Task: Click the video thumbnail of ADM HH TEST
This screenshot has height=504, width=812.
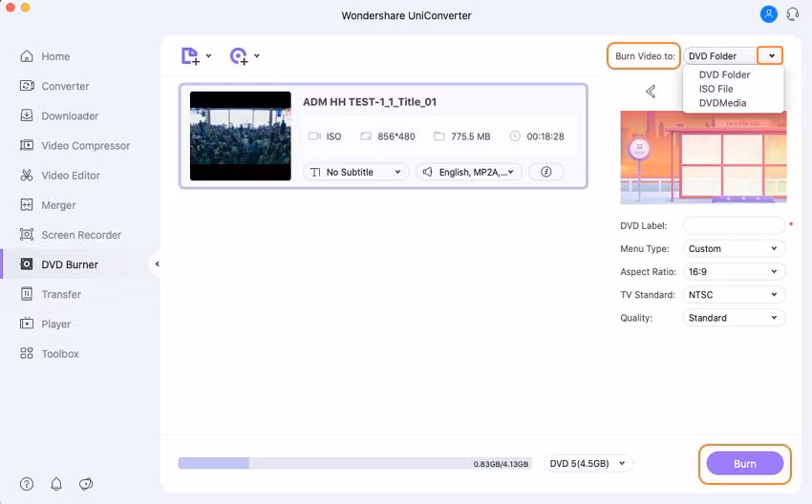Action: [241, 136]
